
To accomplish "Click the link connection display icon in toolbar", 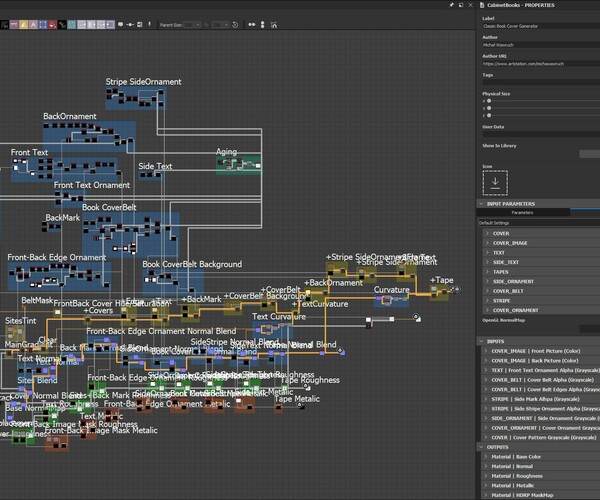I will (130, 24).
